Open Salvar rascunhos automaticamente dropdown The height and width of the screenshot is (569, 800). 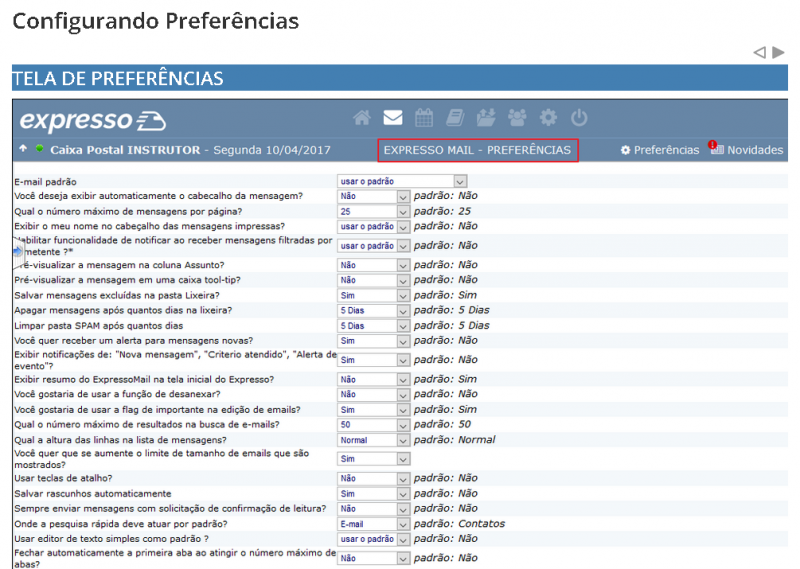click(x=373, y=494)
